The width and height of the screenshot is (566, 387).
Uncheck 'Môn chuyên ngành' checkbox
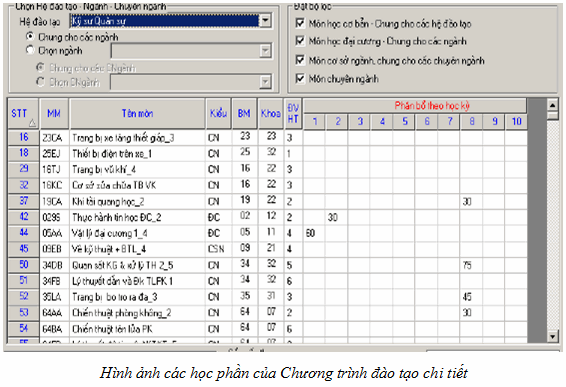[x=300, y=78]
